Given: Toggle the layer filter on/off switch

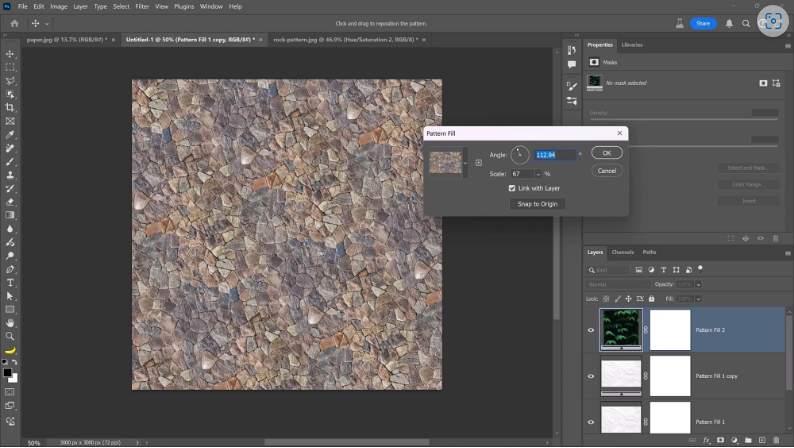Looking at the screenshot, I should pos(700,269).
